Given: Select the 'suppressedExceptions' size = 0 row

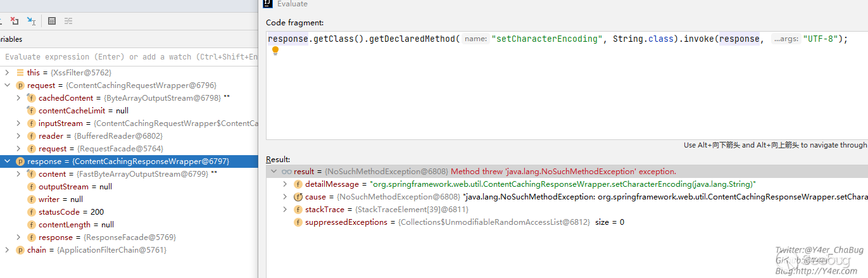Looking at the screenshot, I should [567, 222].
